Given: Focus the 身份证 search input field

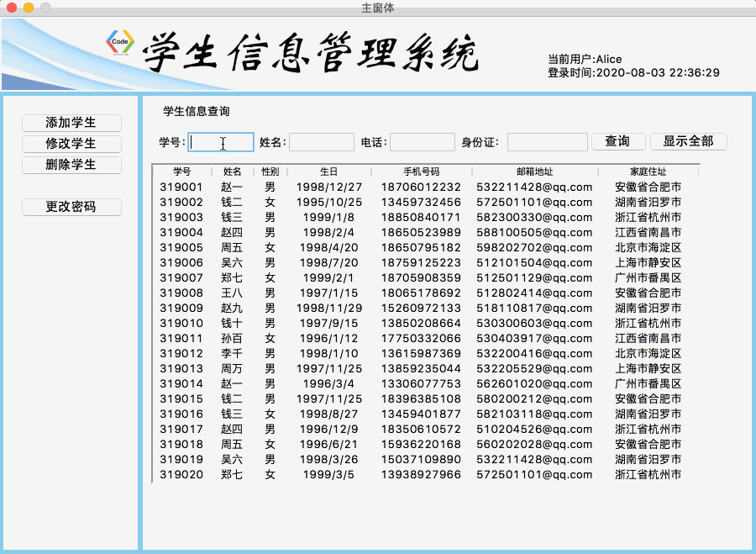Looking at the screenshot, I should (x=547, y=142).
